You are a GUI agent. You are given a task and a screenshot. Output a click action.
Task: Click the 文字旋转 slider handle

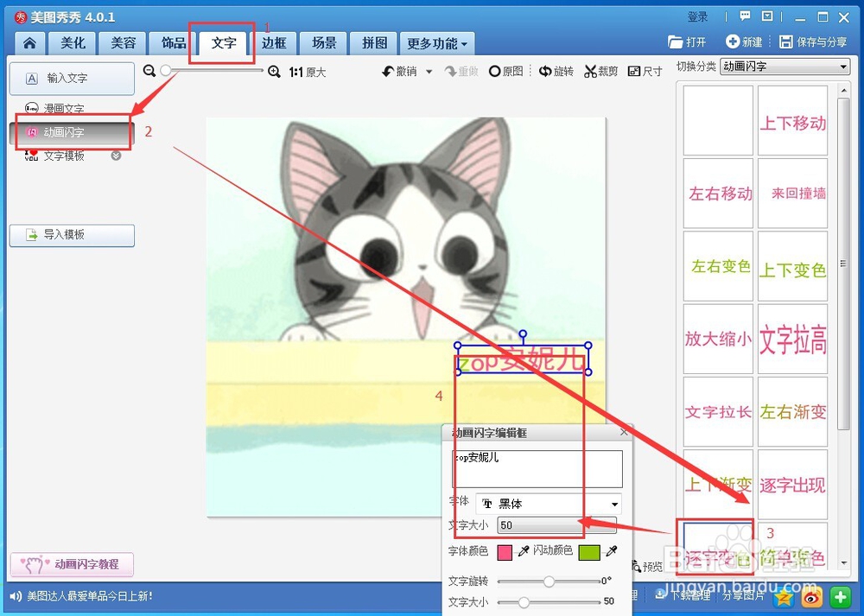tap(549, 581)
